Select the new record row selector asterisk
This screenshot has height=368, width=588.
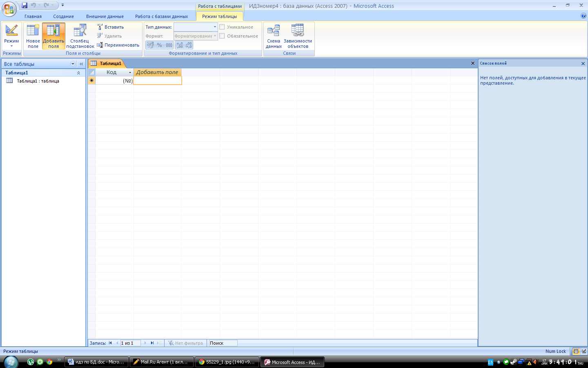tap(92, 81)
